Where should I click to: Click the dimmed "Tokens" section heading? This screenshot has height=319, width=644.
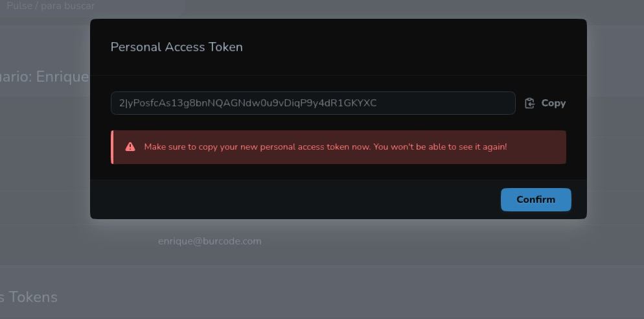[x=32, y=297]
